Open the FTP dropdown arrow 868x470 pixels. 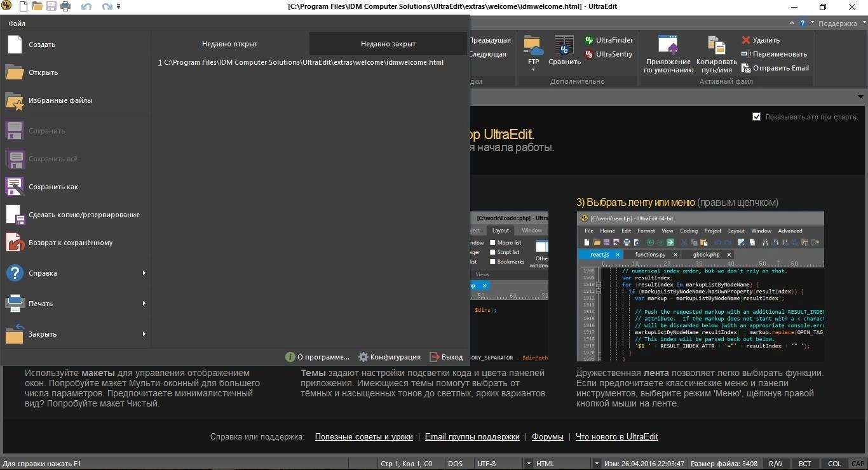pyautogui.click(x=533, y=70)
